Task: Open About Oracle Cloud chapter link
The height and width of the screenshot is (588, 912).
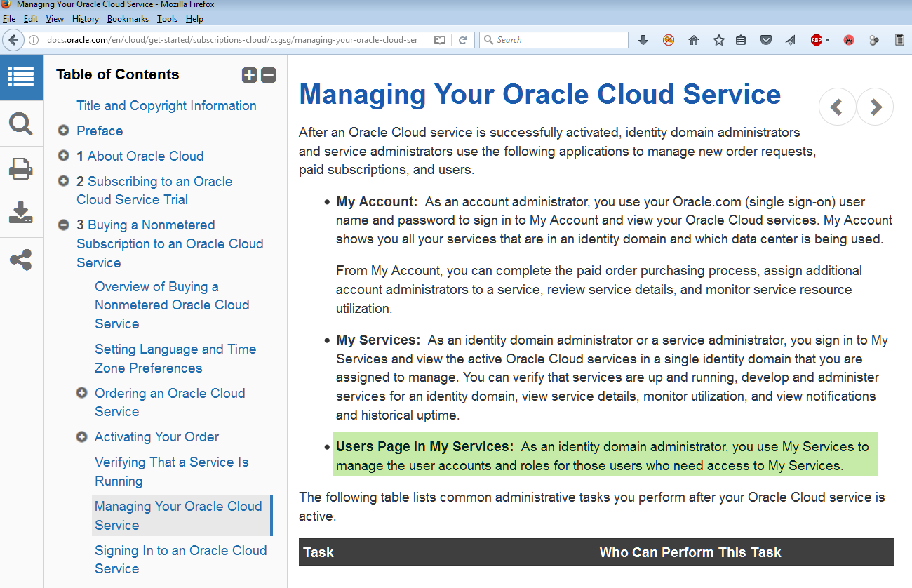Action: click(146, 156)
